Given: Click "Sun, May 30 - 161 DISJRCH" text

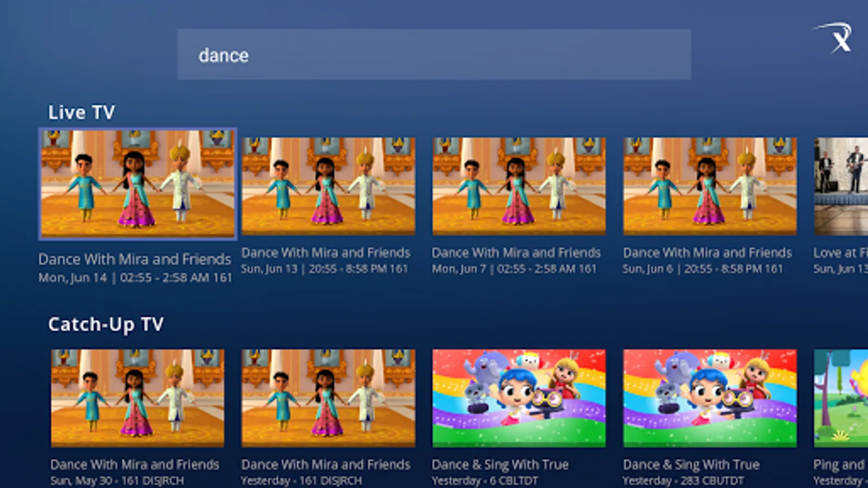Looking at the screenshot, I should click(x=117, y=481).
